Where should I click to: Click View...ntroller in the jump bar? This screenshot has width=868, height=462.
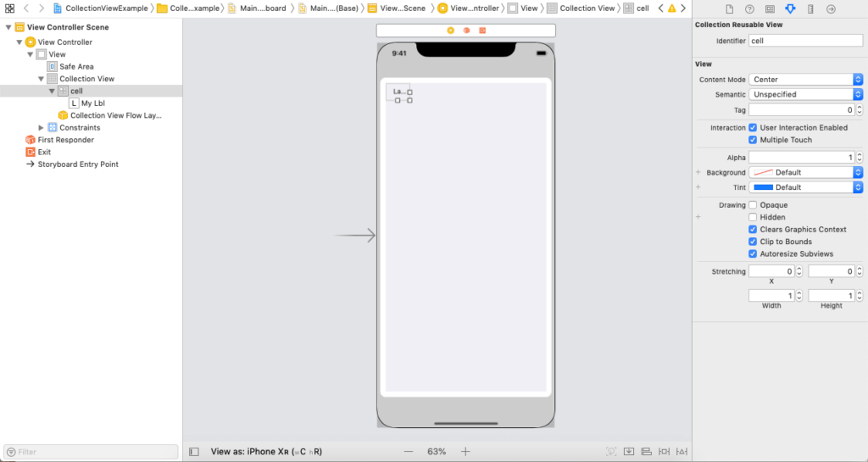pyautogui.click(x=468, y=8)
